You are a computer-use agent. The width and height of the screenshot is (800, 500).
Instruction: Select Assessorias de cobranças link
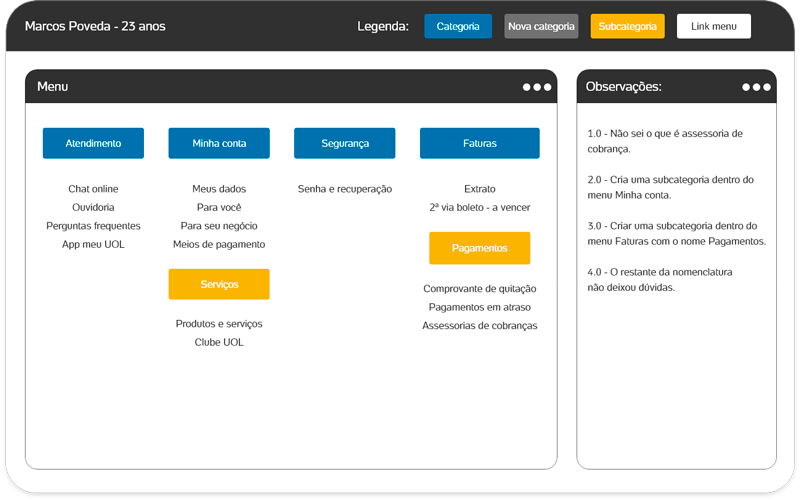coord(479,325)
